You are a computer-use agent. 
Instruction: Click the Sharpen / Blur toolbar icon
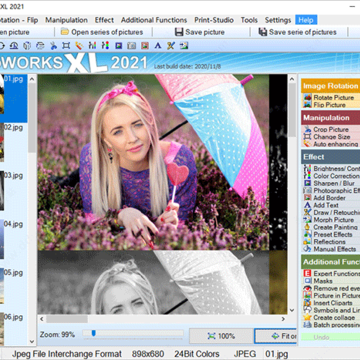coord(118,45)
